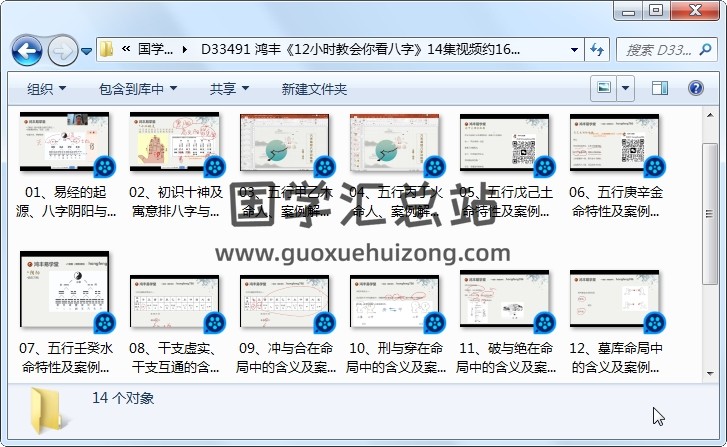727x447 pixels.
Task: Go back with the blue Back arrow
Action: (x=27, y=50)
